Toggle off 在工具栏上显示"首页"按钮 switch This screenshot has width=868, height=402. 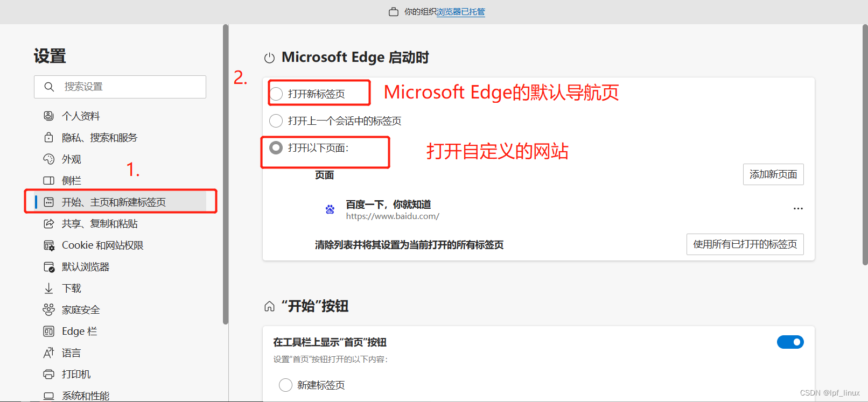[790, 342]
